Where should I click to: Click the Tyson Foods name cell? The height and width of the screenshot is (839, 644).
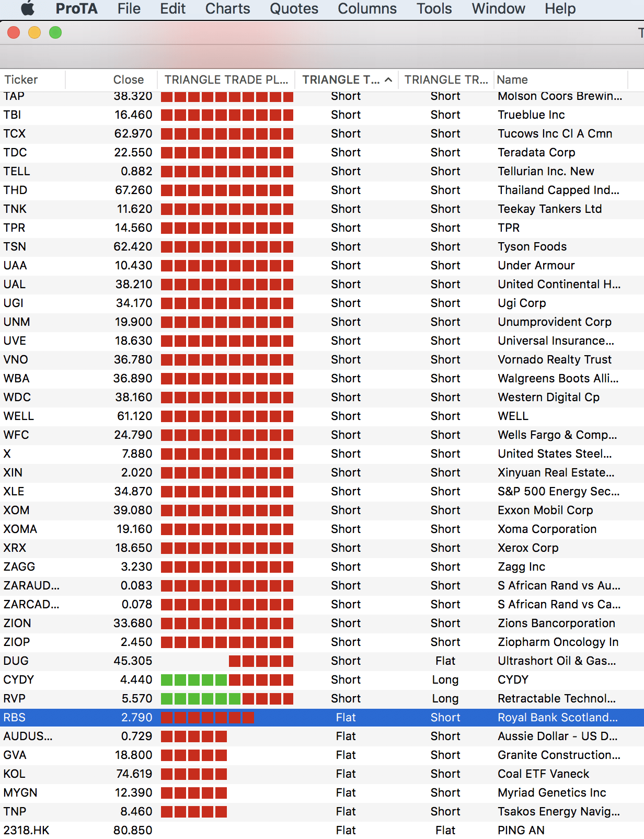[x=532, y=247]
